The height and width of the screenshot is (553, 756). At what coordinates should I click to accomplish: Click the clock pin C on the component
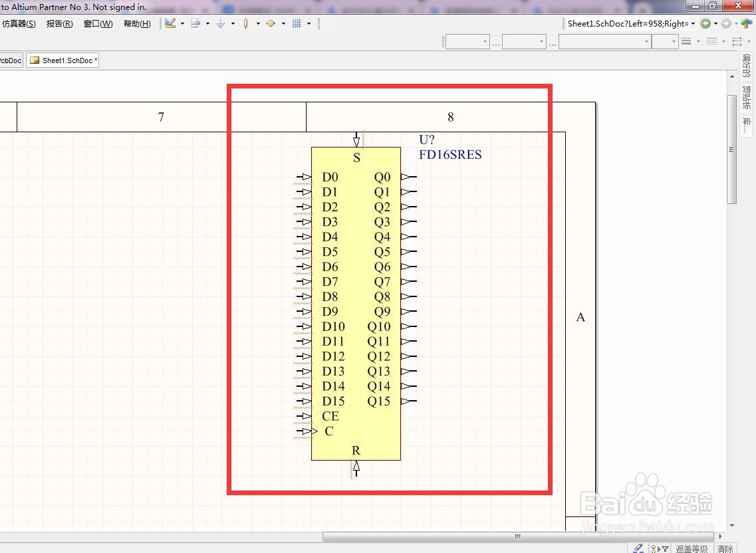pos(306,431)
